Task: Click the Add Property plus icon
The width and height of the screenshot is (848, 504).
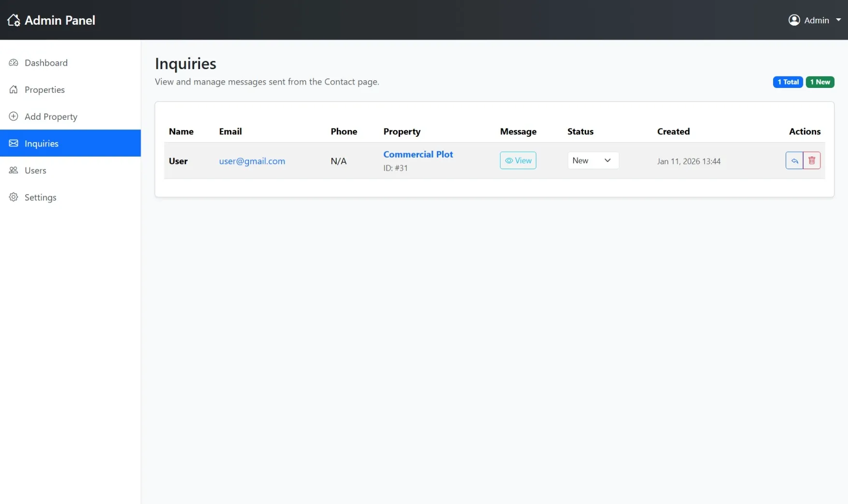Action: [14, 116]
